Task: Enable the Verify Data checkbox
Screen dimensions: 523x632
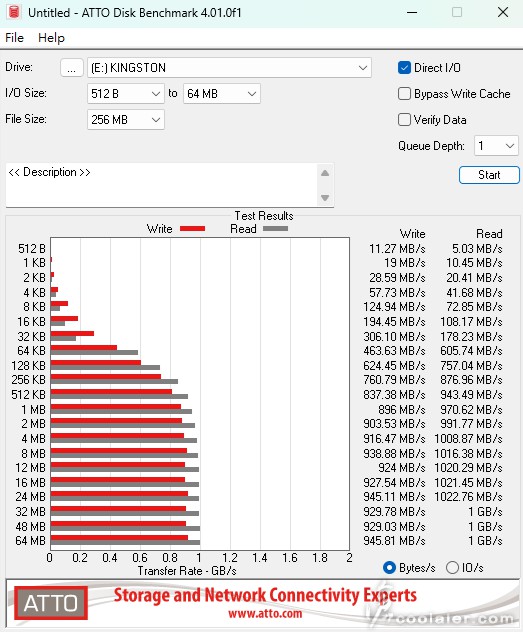Action: 404,120
